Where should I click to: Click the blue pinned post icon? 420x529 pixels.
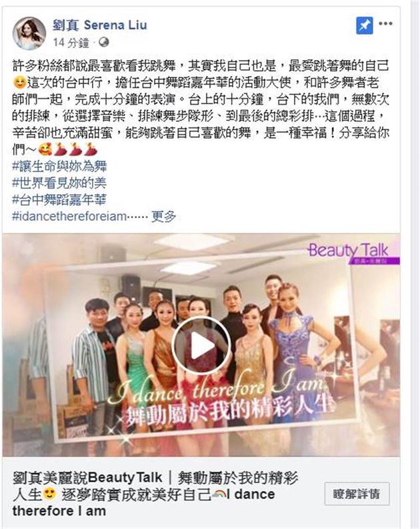[365, 25]
